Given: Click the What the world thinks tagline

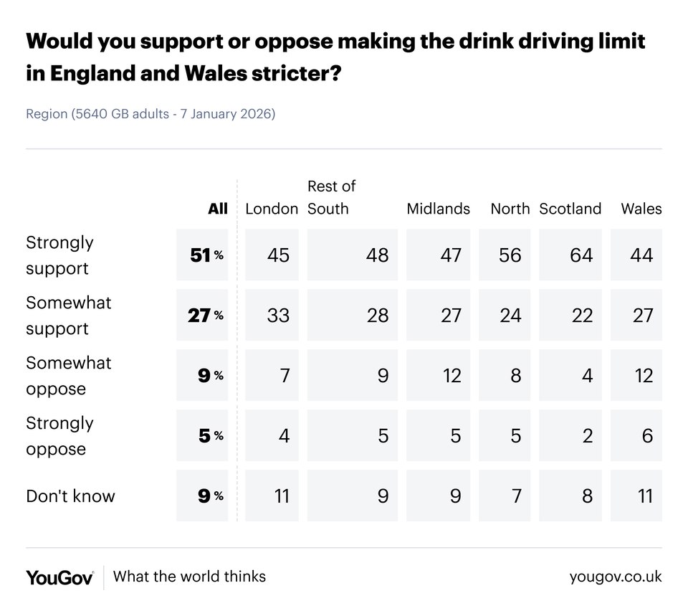Looking at the screenshot, I should tap(189, 577).
